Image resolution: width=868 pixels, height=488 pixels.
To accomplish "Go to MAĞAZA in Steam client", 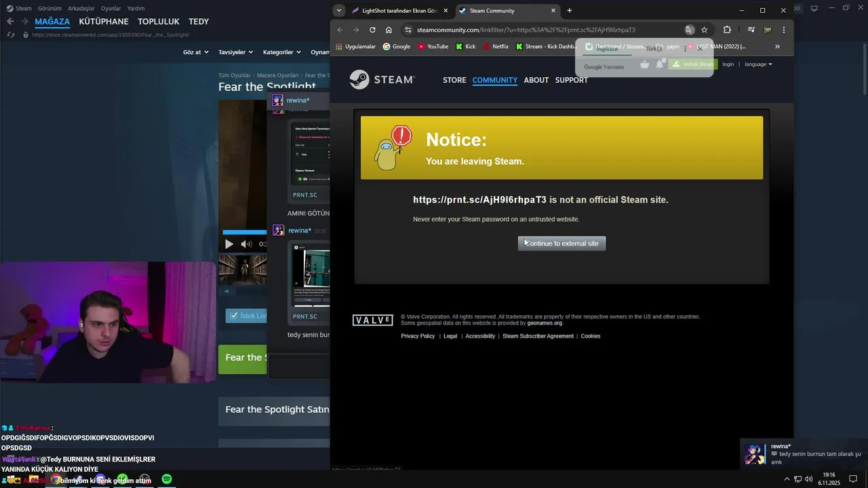I will click(52, 22).
